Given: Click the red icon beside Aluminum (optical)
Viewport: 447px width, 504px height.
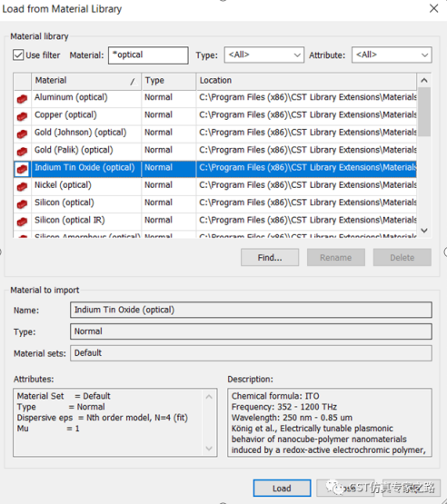Looking at the screenshot, I should coord(22,99).
